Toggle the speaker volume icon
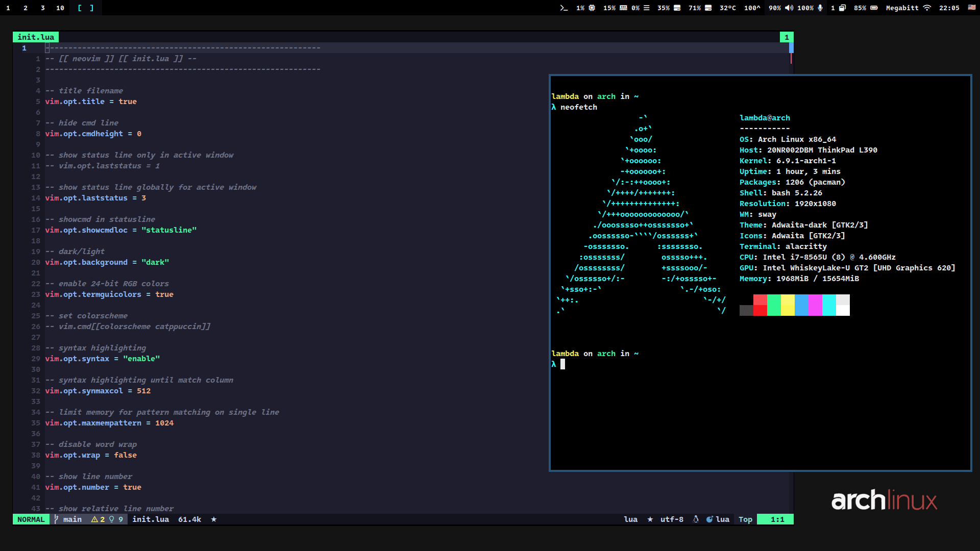The width and height of the screenshot is (980, 551). (x=790, y=8)
